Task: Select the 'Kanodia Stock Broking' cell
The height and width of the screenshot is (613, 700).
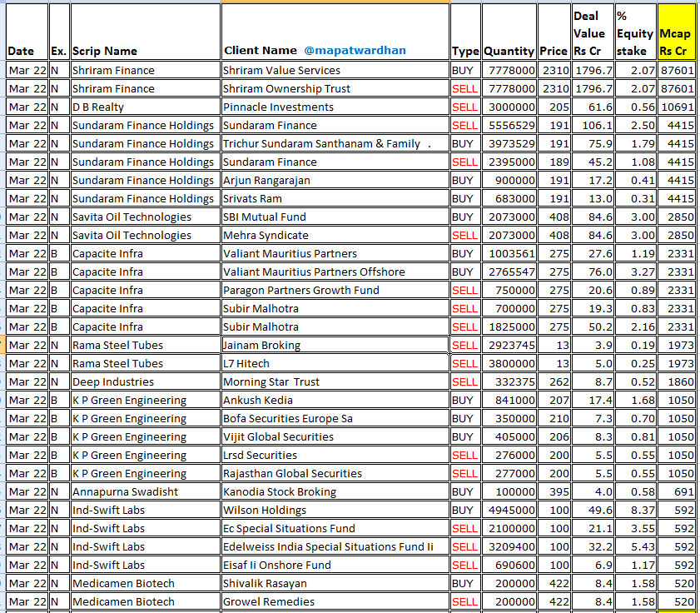Action: [335, 491]
